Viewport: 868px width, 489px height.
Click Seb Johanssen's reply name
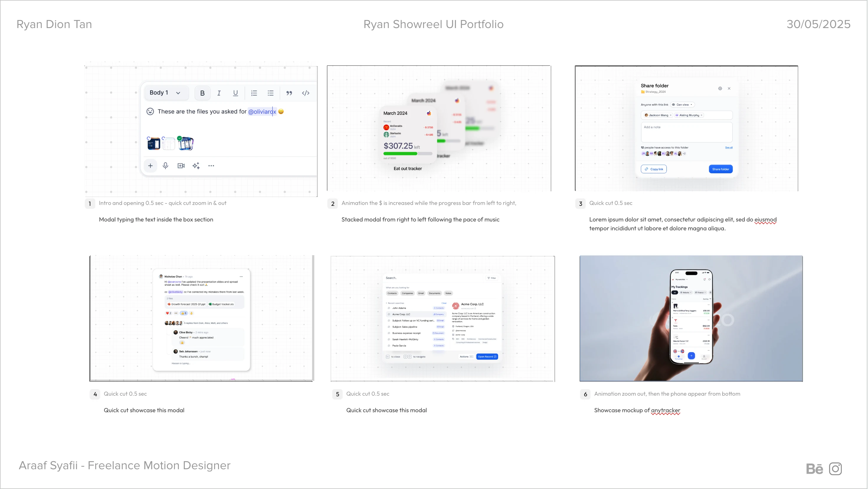[x=188, y=351]
